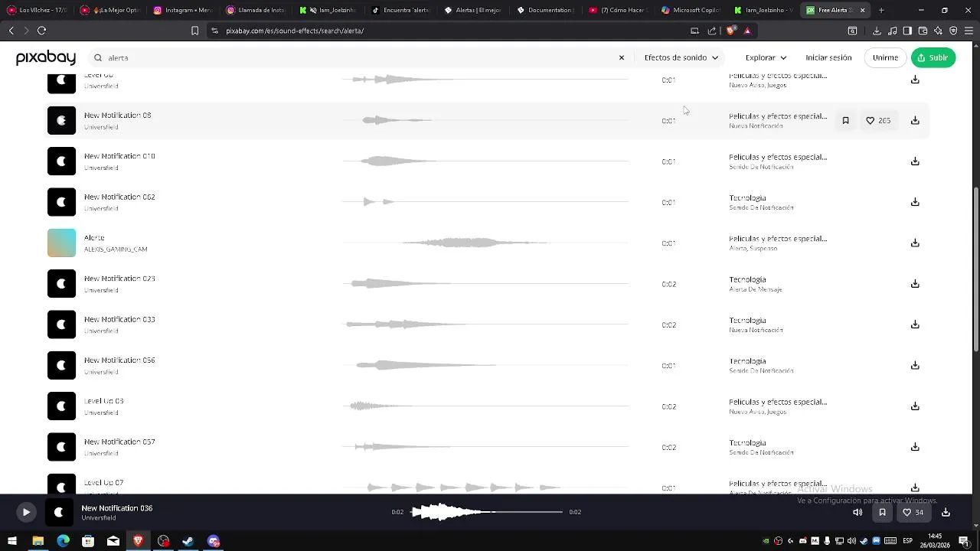Click the green Subir upload button

[x=933, y=57]
